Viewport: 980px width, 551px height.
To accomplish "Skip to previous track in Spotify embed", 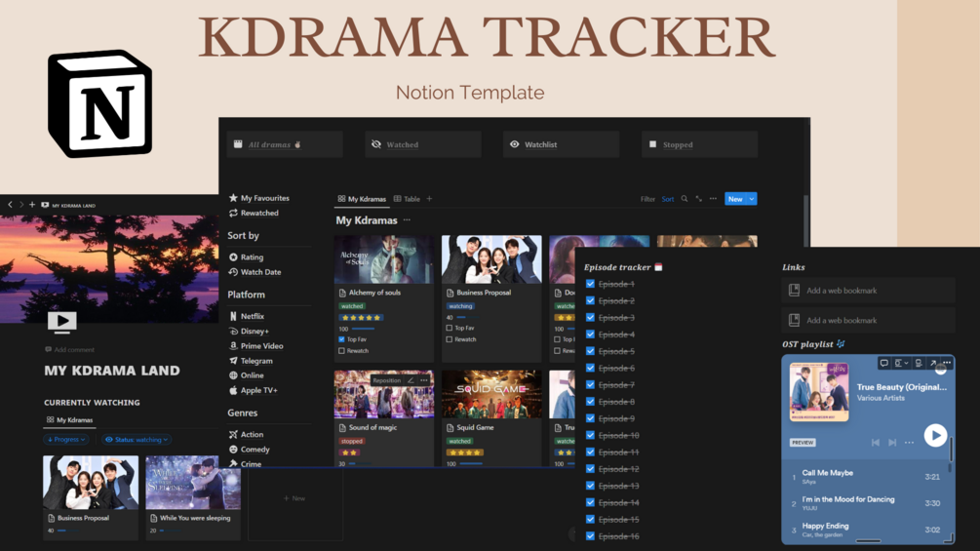I will click(x=876, y=443).
